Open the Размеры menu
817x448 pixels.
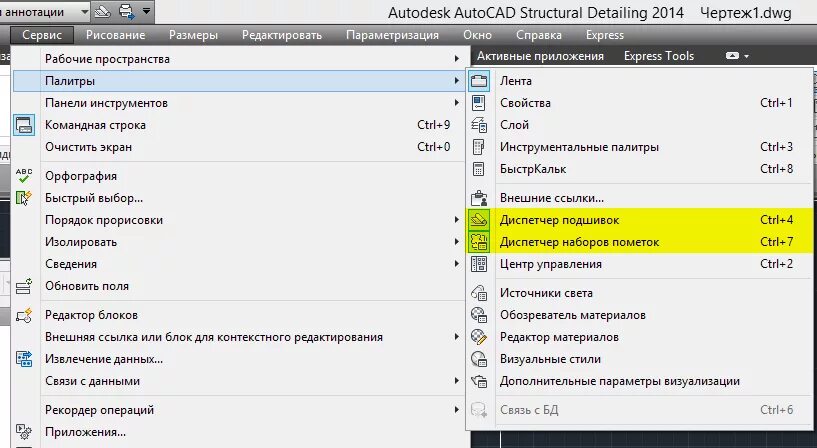tap(193, 35)
